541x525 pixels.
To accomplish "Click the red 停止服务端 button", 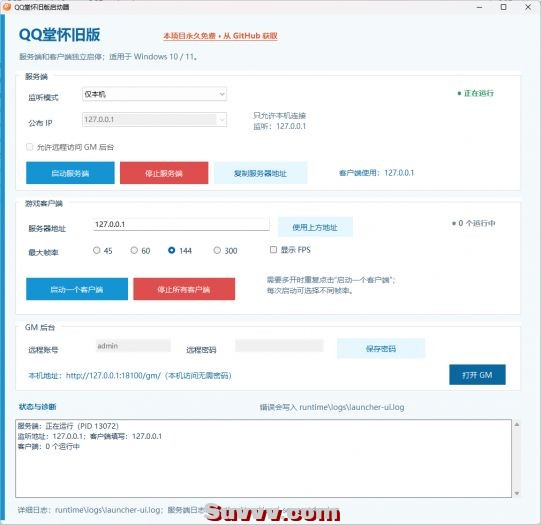I will 164,173.
